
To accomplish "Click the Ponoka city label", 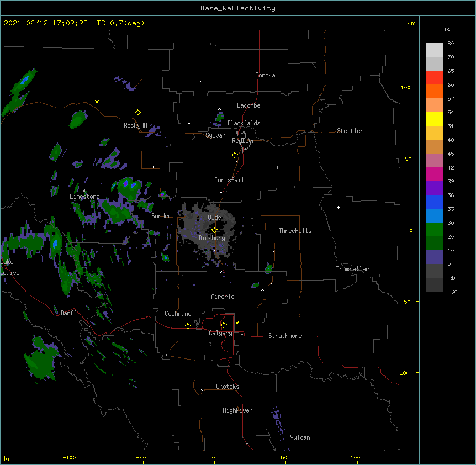I will pyautogui.click(x=265, y=75).
